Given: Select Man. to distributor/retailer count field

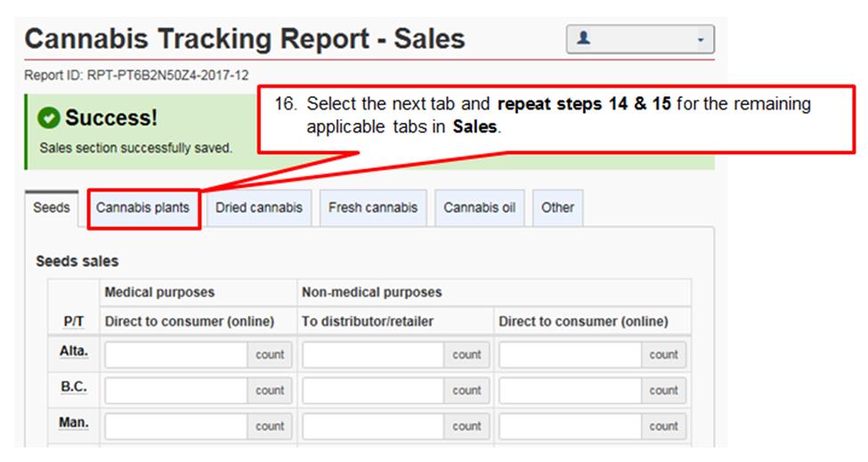Looking at the screenshot, I should (x=374, y=426).
